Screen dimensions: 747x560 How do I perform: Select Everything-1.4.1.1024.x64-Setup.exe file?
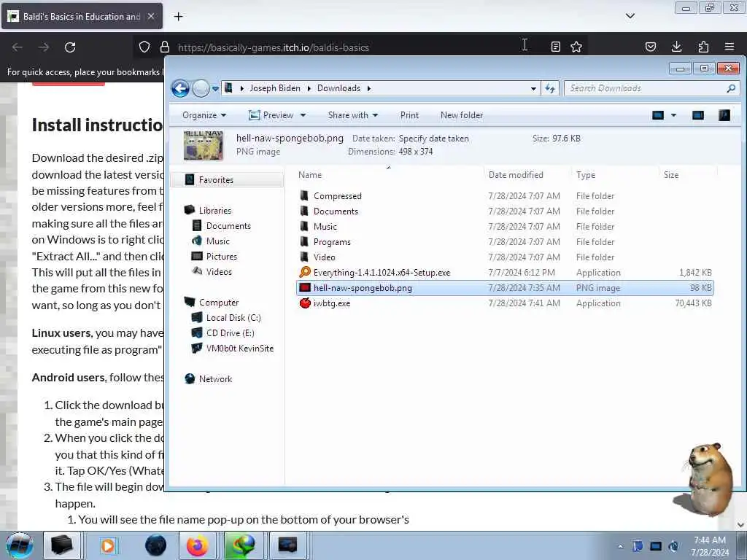(505, 273)
